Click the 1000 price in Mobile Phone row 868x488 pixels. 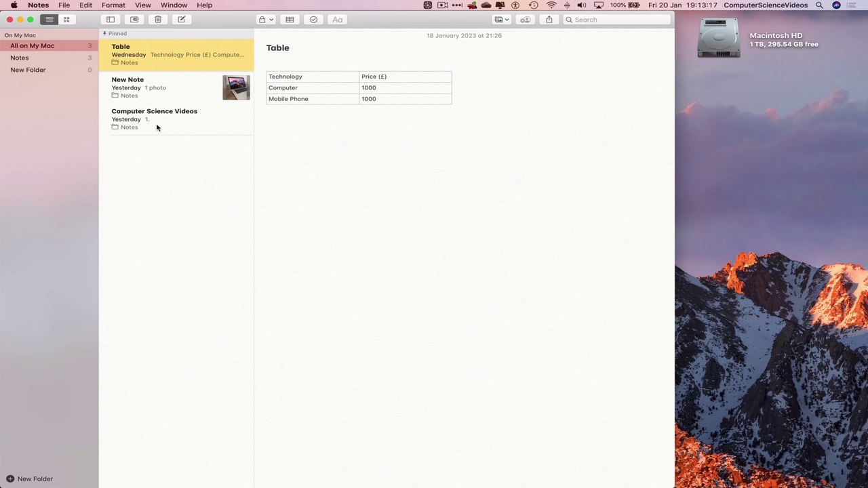coord(406,99)
